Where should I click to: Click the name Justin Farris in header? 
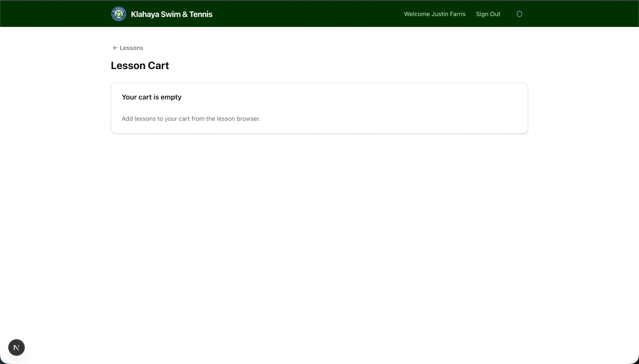click(448, 14)
